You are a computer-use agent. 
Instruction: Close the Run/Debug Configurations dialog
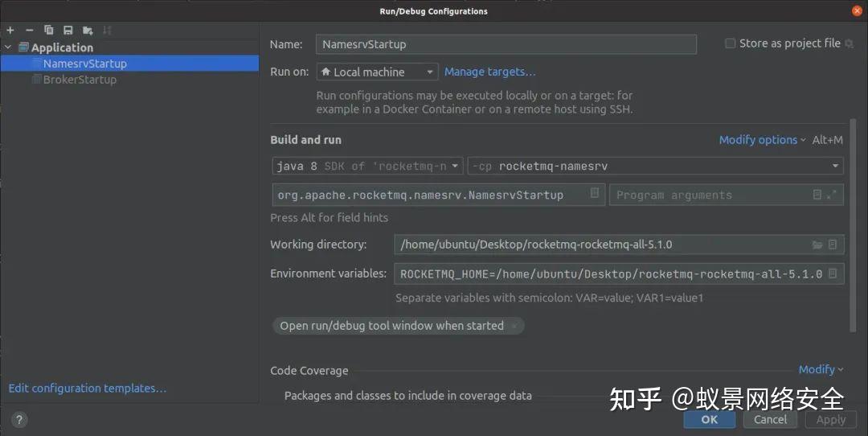(x=857, y=11)
